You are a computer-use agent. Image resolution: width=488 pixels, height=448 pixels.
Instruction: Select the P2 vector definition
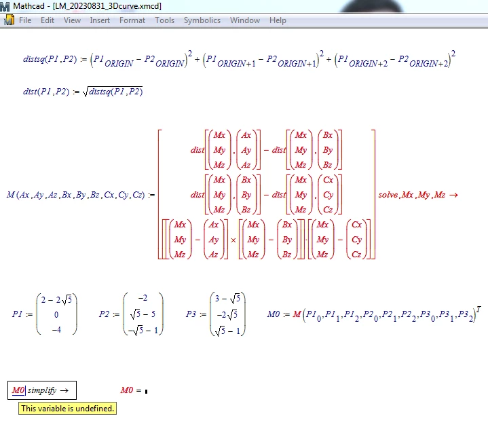pyautogui.click(x=131, y=314)
